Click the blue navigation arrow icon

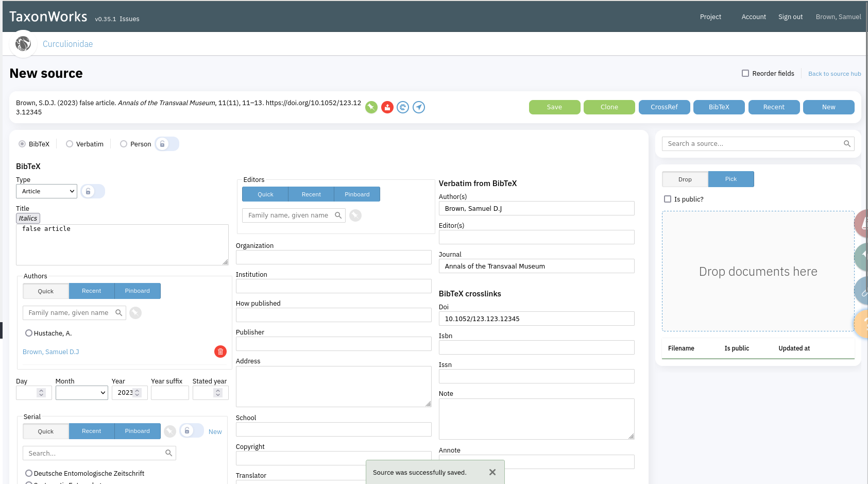coord(419,107)
